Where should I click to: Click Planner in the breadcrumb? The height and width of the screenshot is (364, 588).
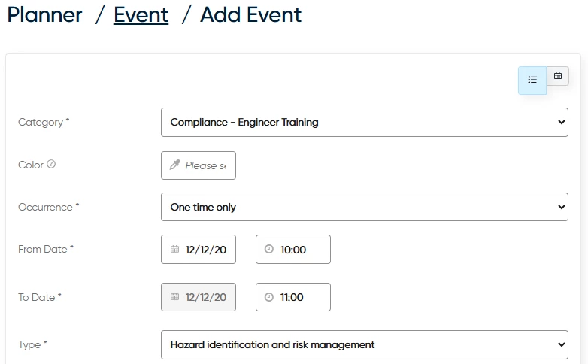tap(44, 14)
